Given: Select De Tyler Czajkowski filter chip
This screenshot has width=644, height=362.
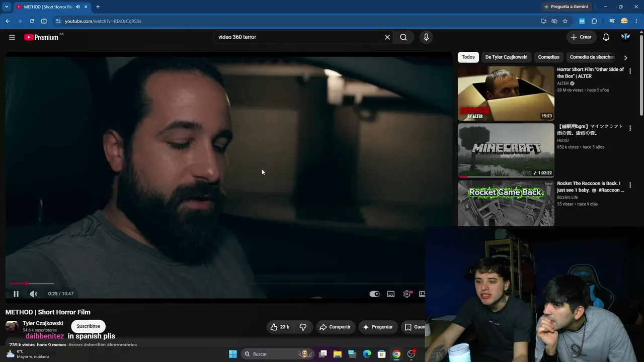Looking at the screenshot, I should (506, 57).
